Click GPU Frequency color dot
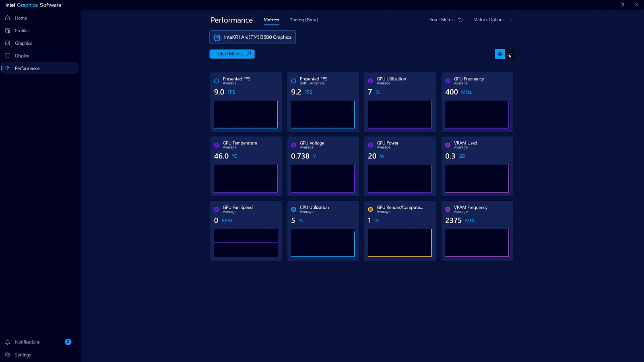The width and height of the screenshot is (644, 362). [x=448, y=81]
